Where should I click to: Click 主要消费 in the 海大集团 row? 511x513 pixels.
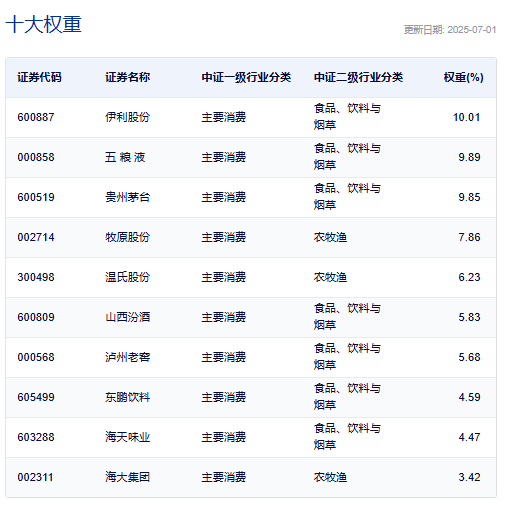[224, 477]
